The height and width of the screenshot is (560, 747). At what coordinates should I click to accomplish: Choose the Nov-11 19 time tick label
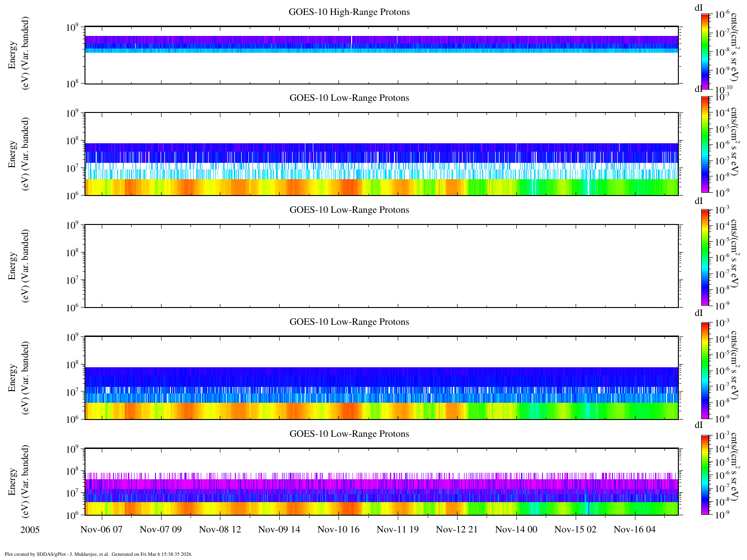click(x=398, y=529)
